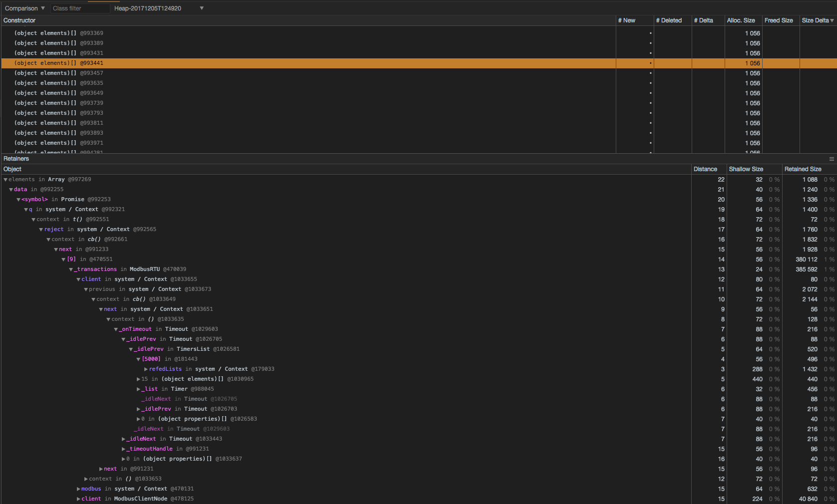837x504 pixels.
Task: Sort the table by Alloc. Size column
Action: coord(742,20)
